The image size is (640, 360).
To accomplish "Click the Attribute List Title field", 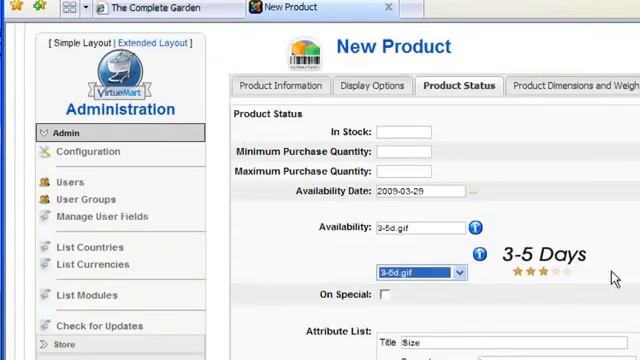I will point(514,342).
